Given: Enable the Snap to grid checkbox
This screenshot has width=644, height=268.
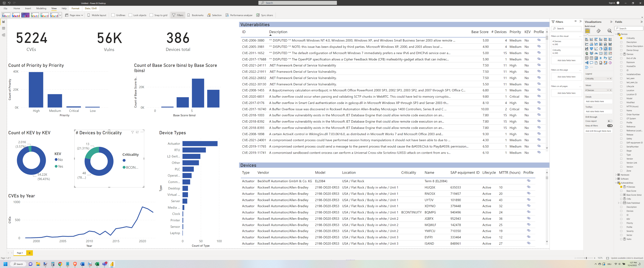Looking at the screenshot, I should [x=151, y=15].
